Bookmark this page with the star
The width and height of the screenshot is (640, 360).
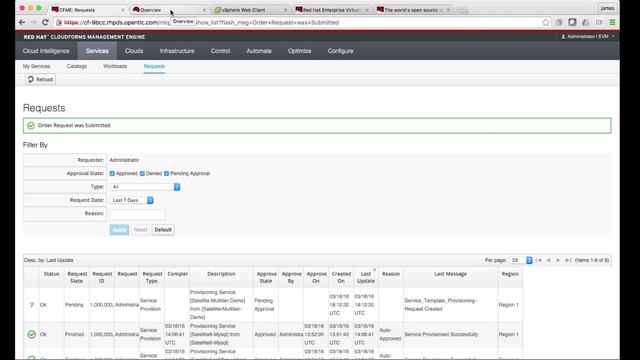coord(546,22)
